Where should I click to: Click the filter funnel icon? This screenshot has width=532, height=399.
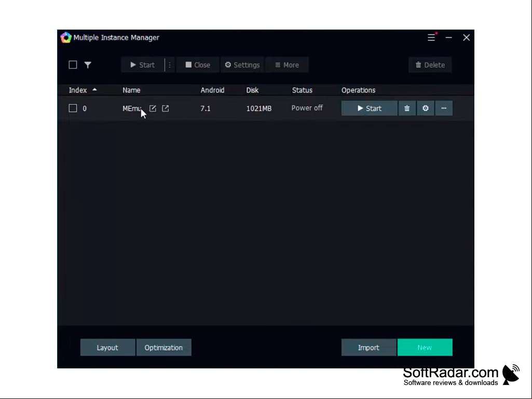88,65
